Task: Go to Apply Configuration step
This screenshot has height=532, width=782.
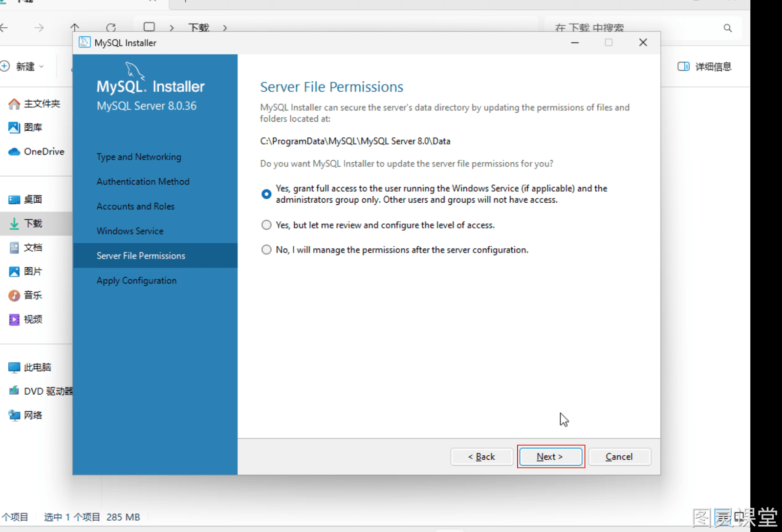Action: pos(136,280)
